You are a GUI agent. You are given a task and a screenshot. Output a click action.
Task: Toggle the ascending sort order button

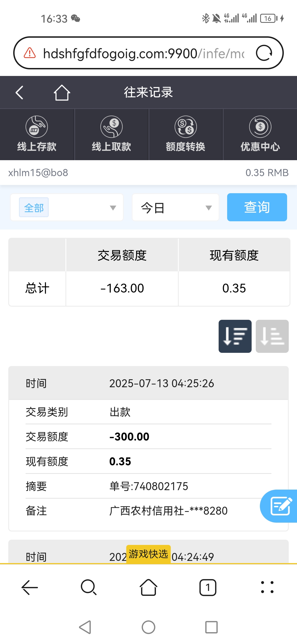tap(272, 336)
